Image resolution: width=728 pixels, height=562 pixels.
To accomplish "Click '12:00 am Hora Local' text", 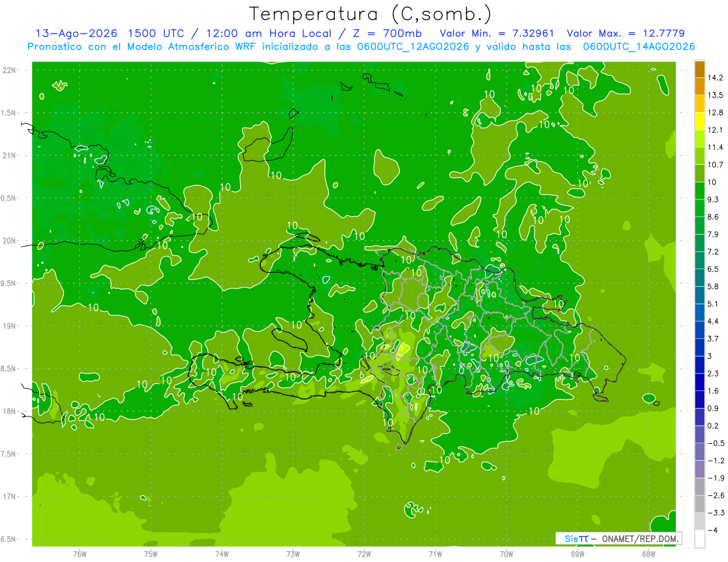I will tap(268, 33).
